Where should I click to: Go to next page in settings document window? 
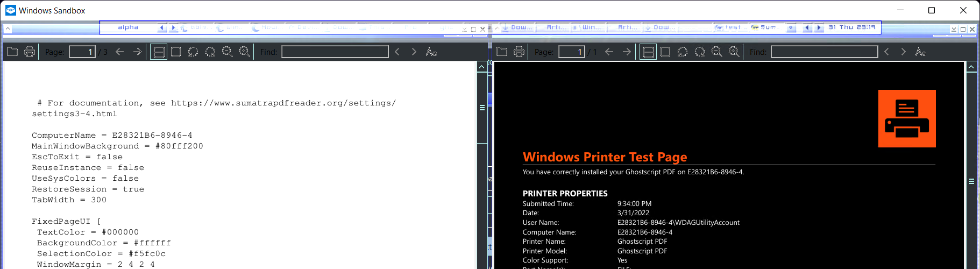[137, 52]
